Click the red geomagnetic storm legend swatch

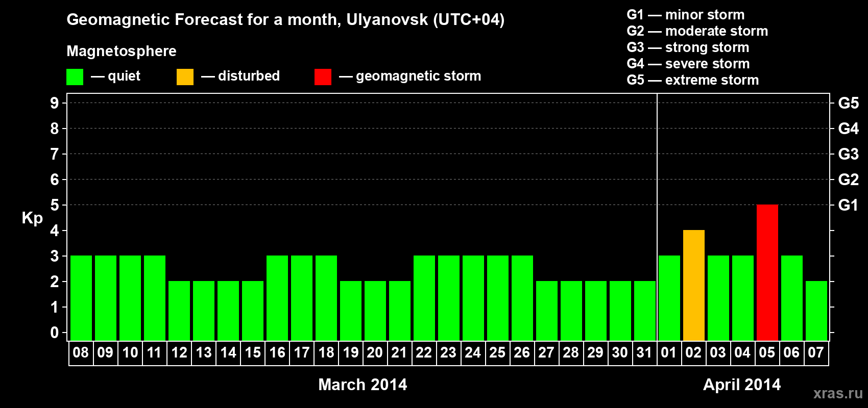point(323,77)
